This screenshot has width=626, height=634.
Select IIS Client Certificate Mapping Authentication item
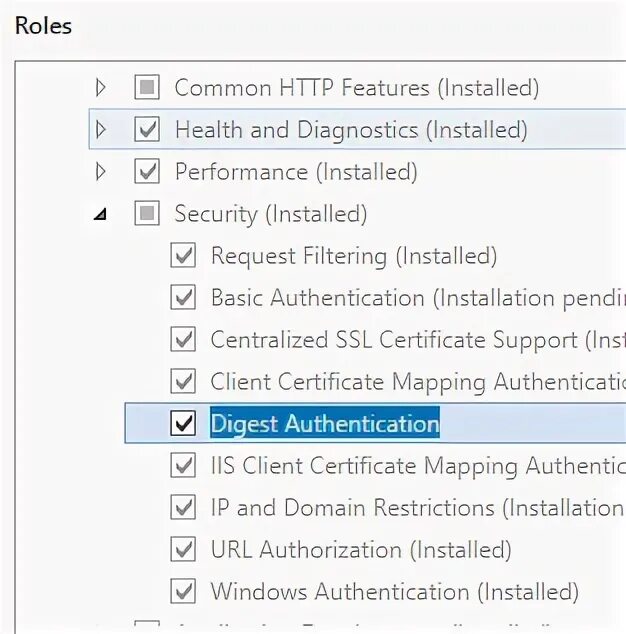pyautogui.click(x=410, y=466)
